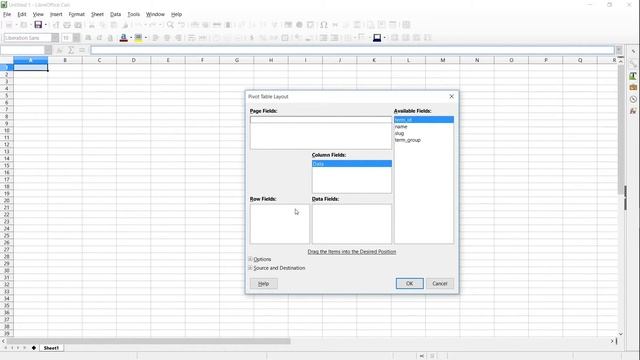Open the Functions deck in sidebar
The image size is (640, 360).
click(633, 111)
